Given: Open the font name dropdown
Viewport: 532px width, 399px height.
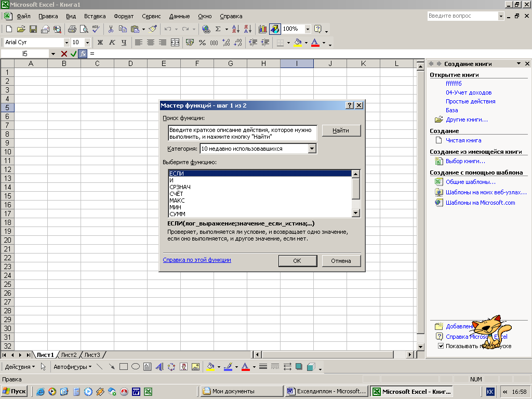Looking at the screenshot, I should pos(66,43).
